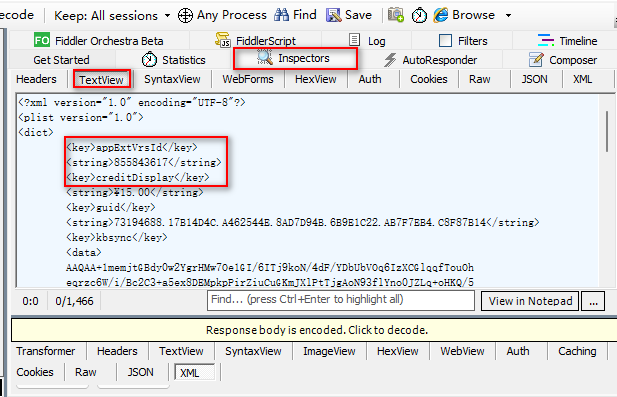Click the appExtVrsId key line

(132, 148)
